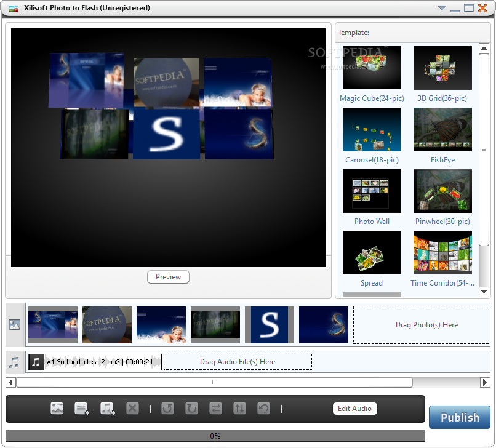Screen dimensions: 496x448
Task: Click the preview canvas S logo image
Action: [x=166, y=134]
